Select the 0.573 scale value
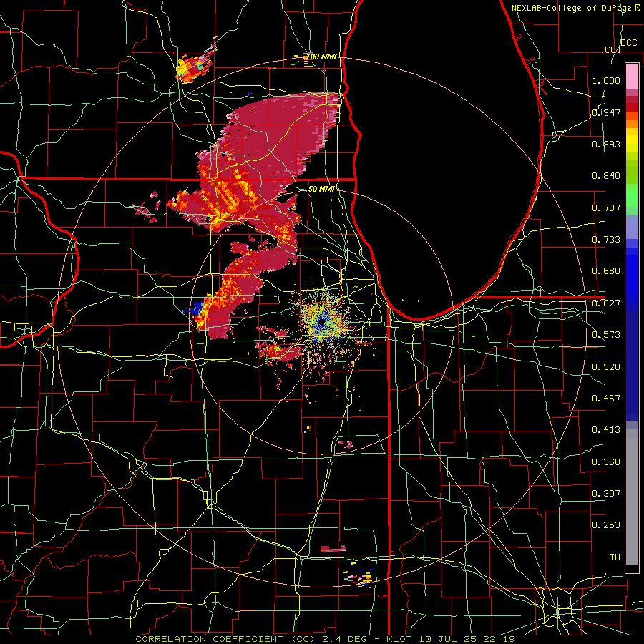644x644 pixels. click(606, 335)
